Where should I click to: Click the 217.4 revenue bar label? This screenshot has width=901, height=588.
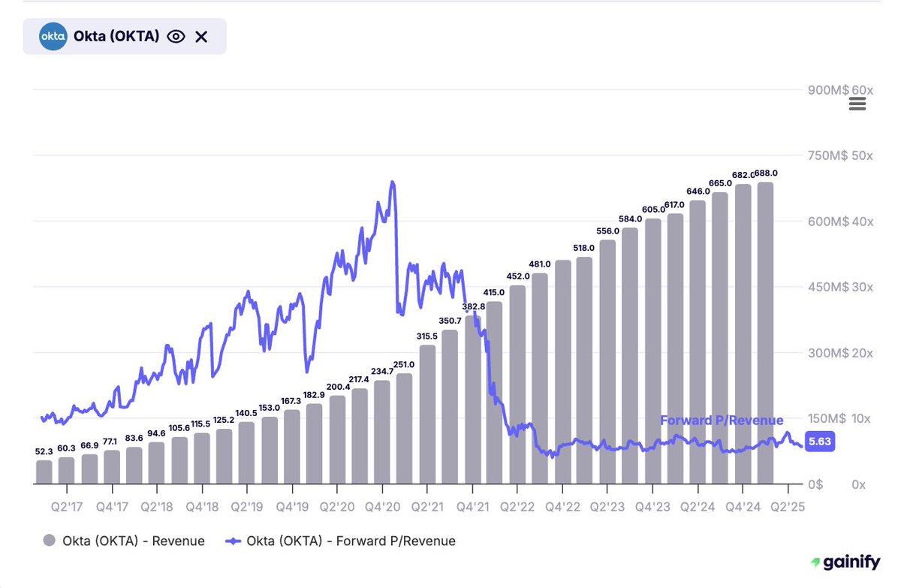[x=360, y=379]
